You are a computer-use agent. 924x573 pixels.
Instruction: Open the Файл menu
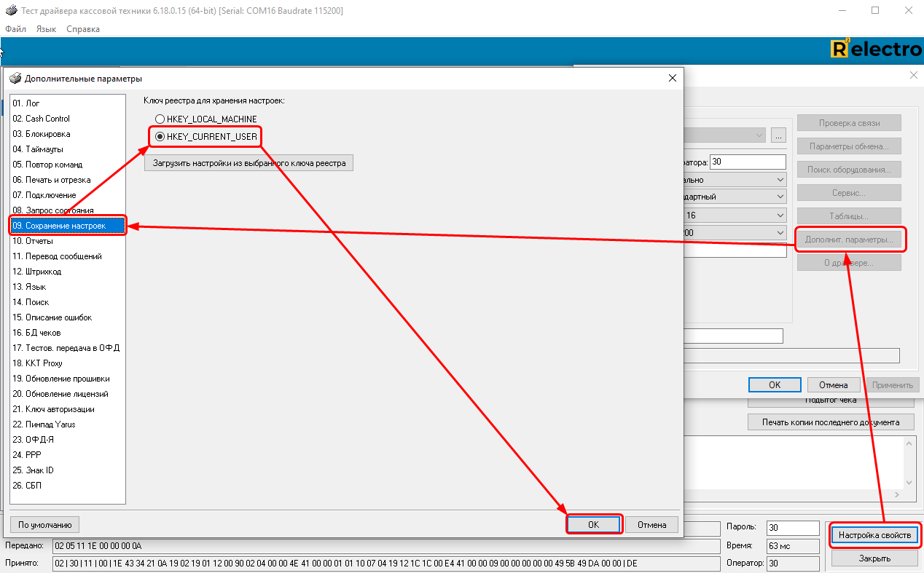[x=15, y=29]
